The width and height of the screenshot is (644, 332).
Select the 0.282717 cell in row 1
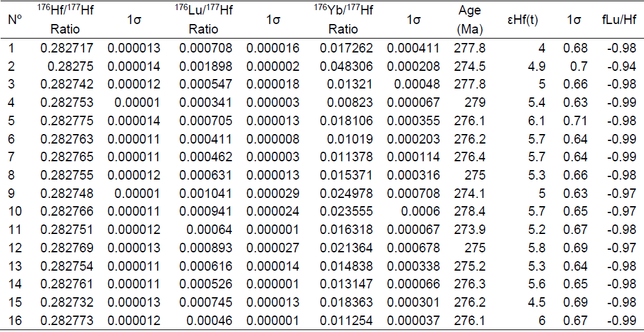coord(66,48)
